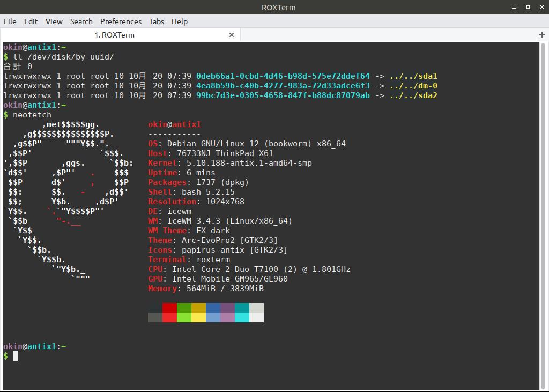Click the '合計 0' total line
The height and width of the screenshot is (392, 549).
coord(18,66)
